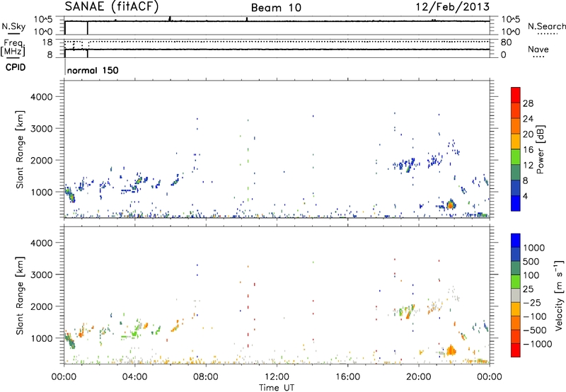Select the Time UT axis title
This screenshot has width=566, height=392.
click(x=277, y=388)
